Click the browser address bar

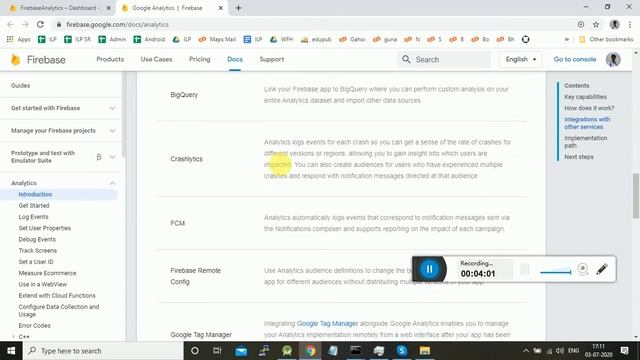tap(314, 24)
